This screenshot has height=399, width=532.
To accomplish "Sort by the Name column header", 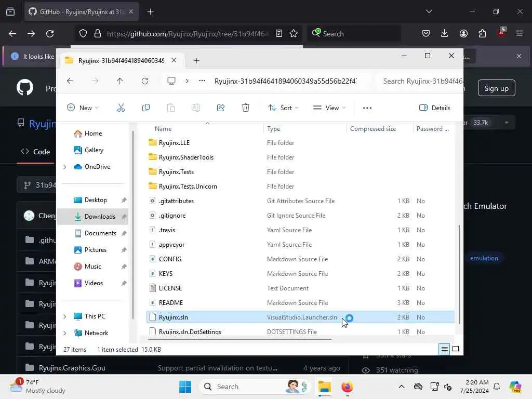I will pos(163,129).
